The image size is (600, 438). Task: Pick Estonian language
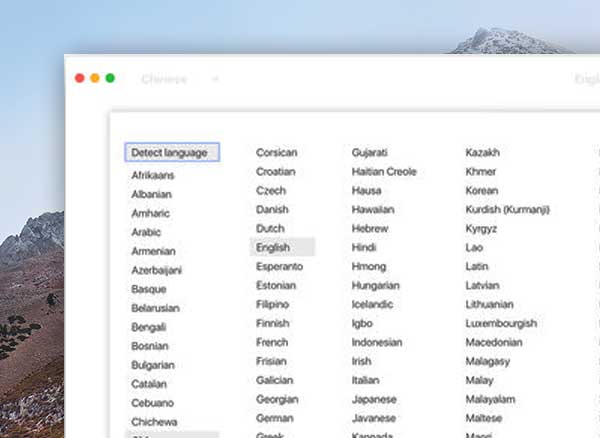[x=276, y=285]
